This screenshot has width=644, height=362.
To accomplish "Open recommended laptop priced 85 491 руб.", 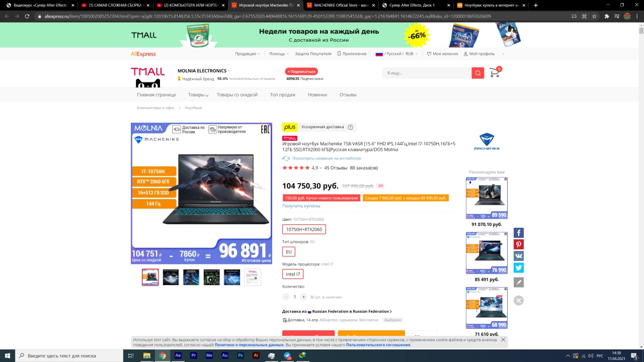I will click(487, 253).
